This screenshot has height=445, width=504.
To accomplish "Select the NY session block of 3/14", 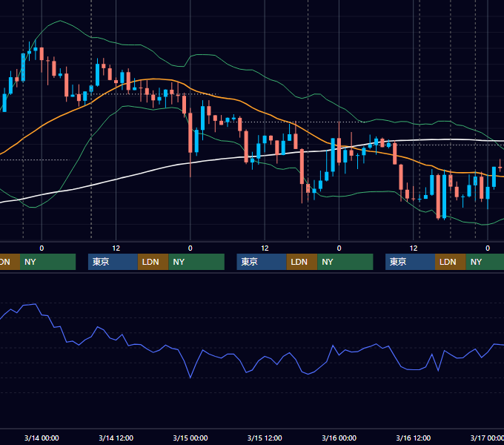I will tap(196, 262).
